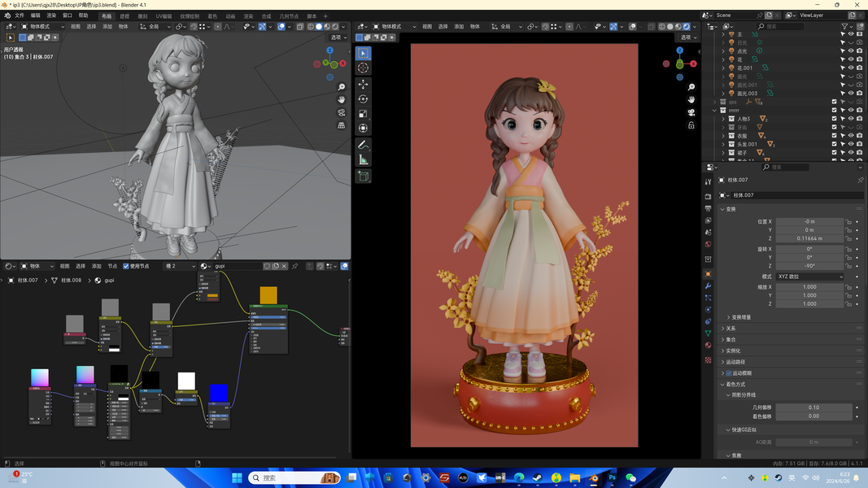The width and height of the screenshot is (868, 488).
Task: Click zoom magnifier icon in right viewport
Action: tap(691, 87)
